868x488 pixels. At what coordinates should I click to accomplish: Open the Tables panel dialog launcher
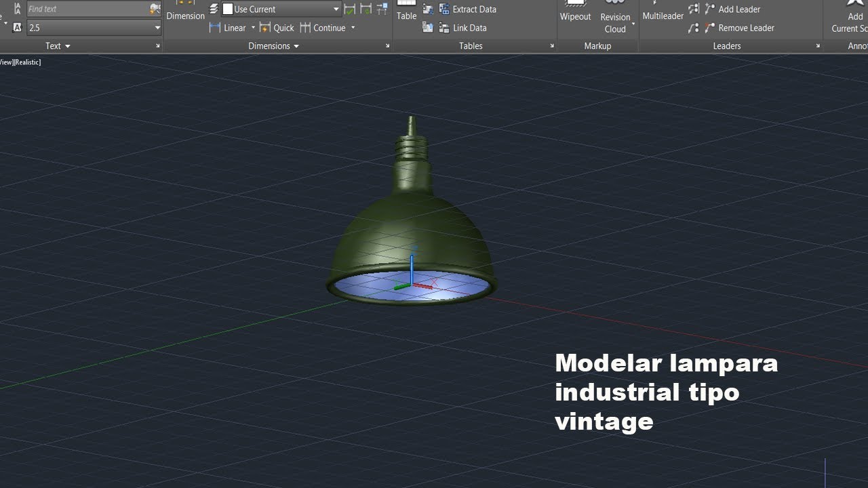pos(552,46)
